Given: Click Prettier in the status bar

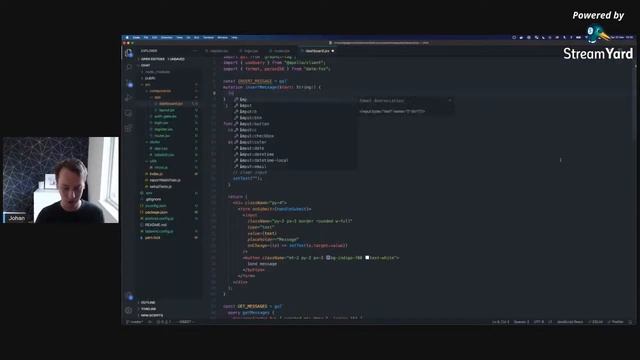Looking at the screenshot, I should coord(616,322).
